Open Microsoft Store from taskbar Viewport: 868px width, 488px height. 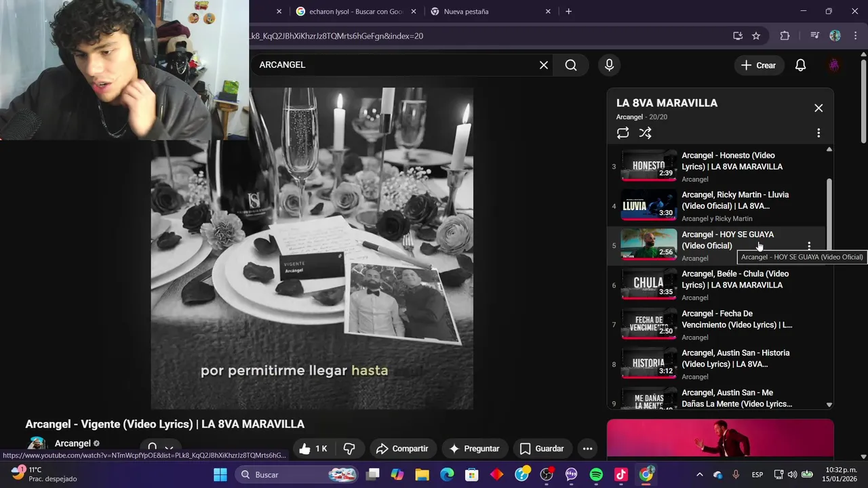coord(472,474)
